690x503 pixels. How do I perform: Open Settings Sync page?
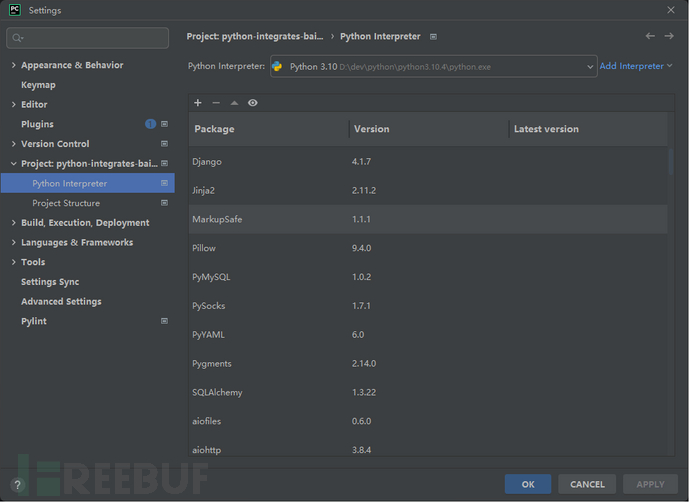point(50,282)
